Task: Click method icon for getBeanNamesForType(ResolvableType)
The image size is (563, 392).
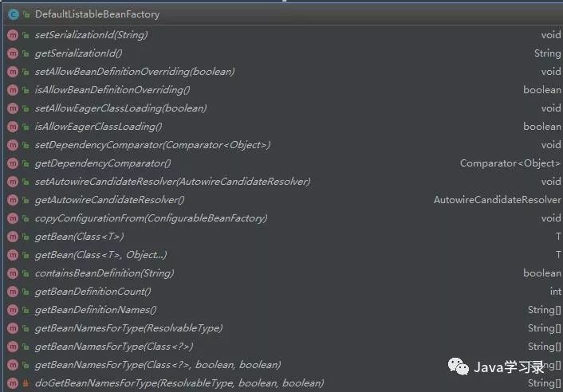Action: coord(13,328)
